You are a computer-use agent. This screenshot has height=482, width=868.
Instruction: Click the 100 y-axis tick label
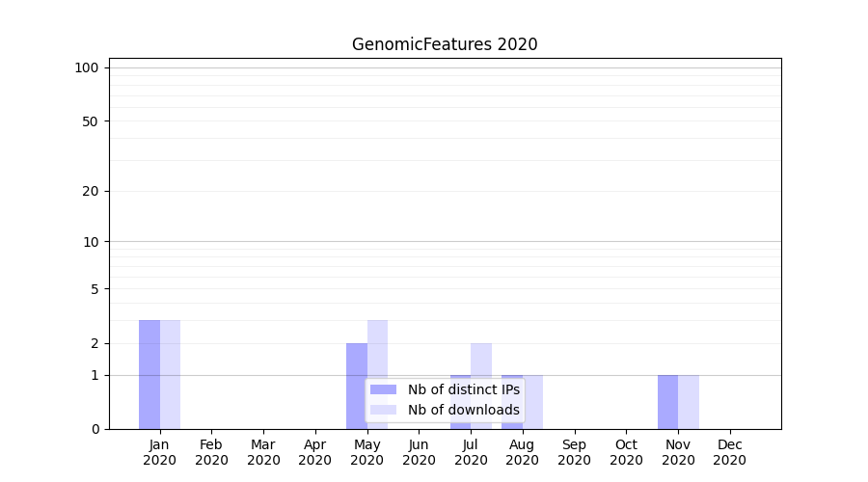tap(87, 67)
